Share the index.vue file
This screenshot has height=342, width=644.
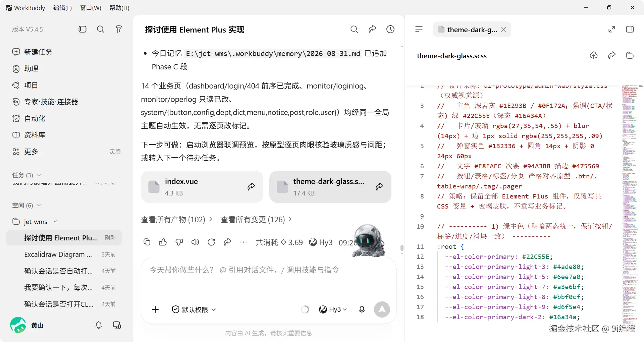click(251, 187)
